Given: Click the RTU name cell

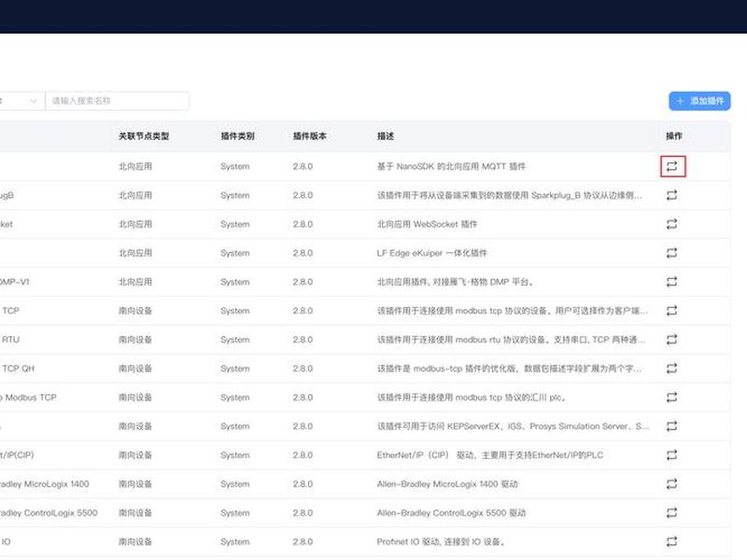Looking at the screenshot, I should [x=10, y=340].
